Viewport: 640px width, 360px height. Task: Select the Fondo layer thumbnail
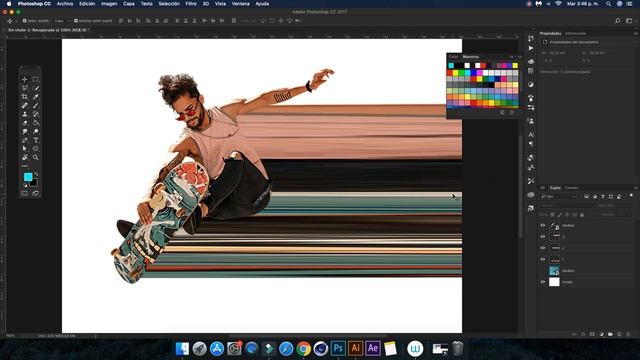(x=554, y=282)
